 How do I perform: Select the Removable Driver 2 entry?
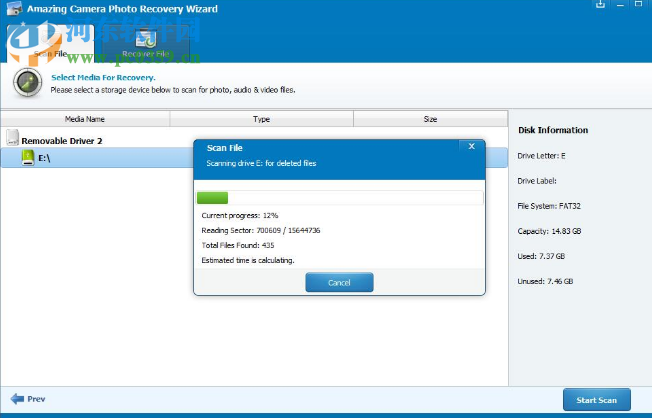pyautogui.click(x=62, y=141)
